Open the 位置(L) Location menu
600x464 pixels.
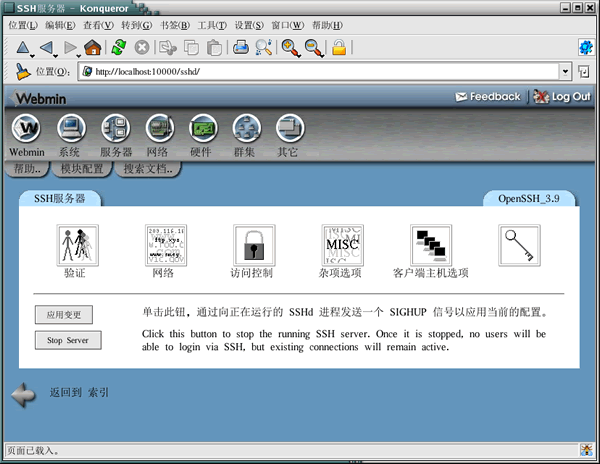pyautogui.click(x=23, y=25)
